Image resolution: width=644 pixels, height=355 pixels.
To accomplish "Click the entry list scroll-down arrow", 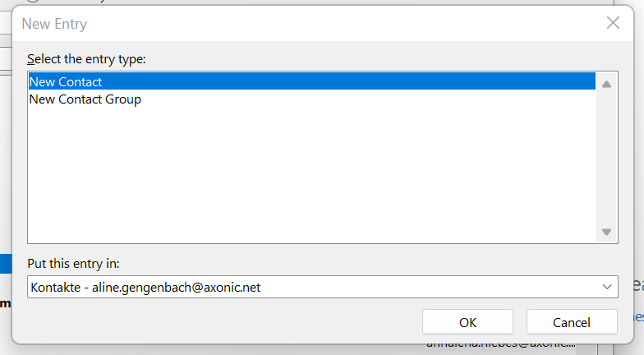I will pos(607,233).
